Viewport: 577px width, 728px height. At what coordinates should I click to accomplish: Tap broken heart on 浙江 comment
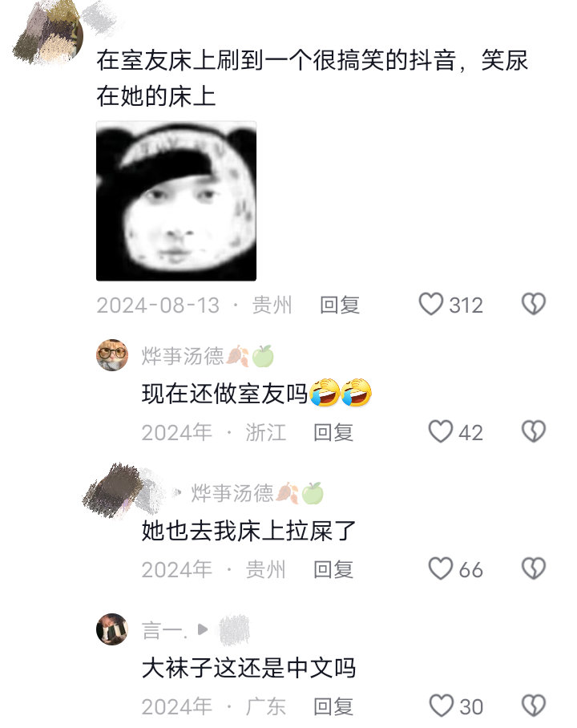point(534,431)
